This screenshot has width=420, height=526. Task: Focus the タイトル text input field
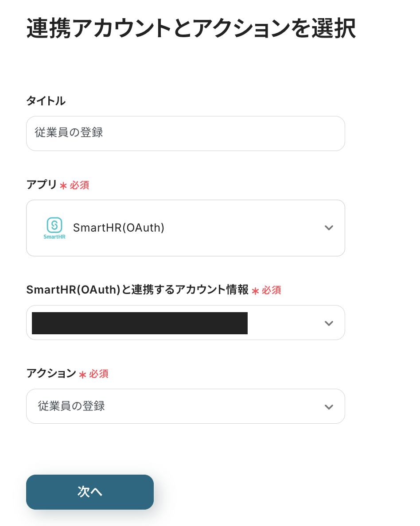[x=185, y=133]
